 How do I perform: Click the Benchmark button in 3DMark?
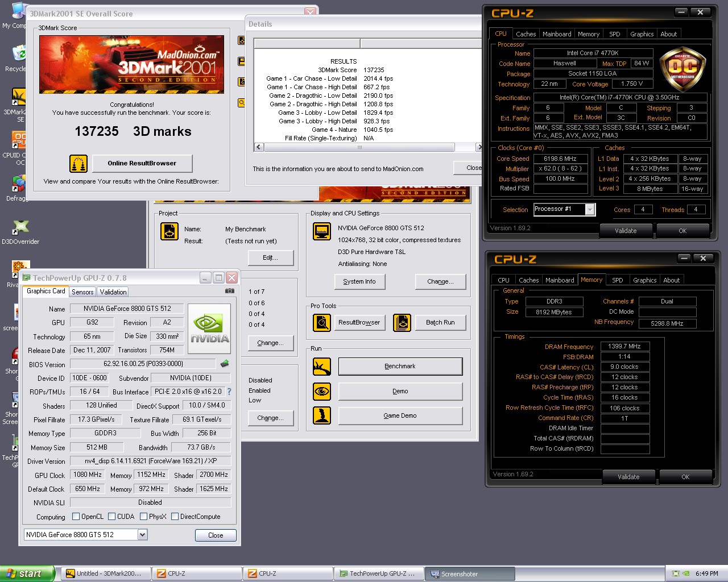pyautogui.click(x=400, y=367)
